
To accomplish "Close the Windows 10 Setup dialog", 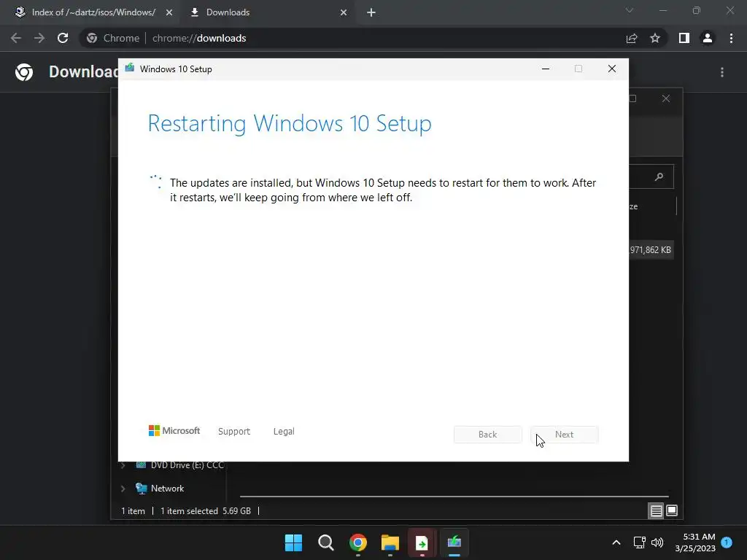I will pos(612,69).
